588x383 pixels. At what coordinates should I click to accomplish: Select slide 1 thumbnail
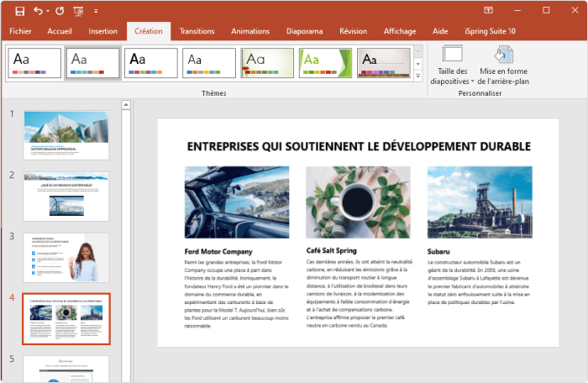coord(66,135)
